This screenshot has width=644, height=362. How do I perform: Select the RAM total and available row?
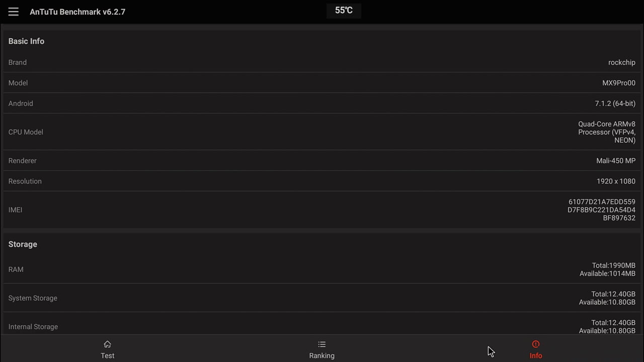coord(322,269)
